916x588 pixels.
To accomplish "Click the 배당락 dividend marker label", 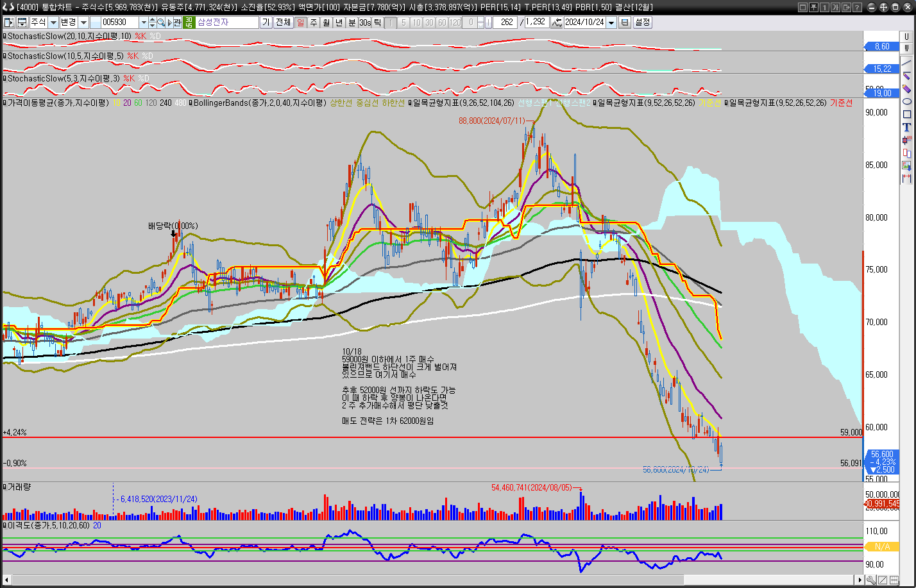I will pyautogui.click(x=173, y=226).
